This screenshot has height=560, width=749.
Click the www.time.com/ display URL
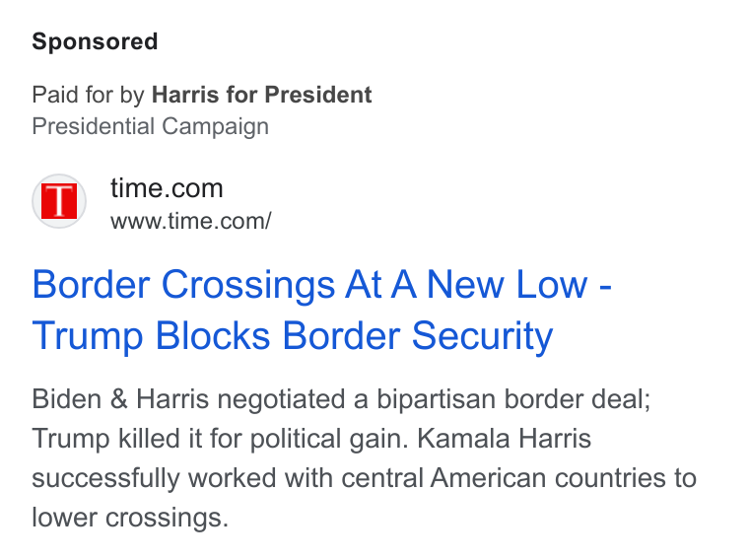pos(191,221)
